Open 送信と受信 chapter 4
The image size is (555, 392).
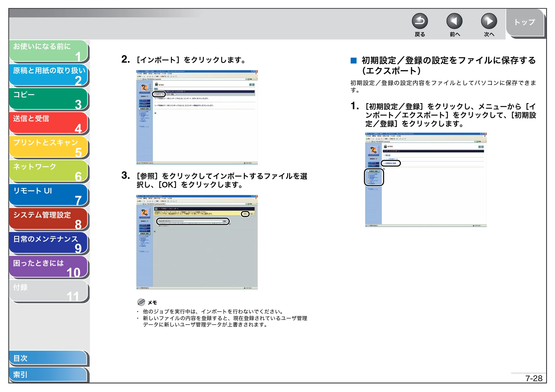[x=49, y=123]
